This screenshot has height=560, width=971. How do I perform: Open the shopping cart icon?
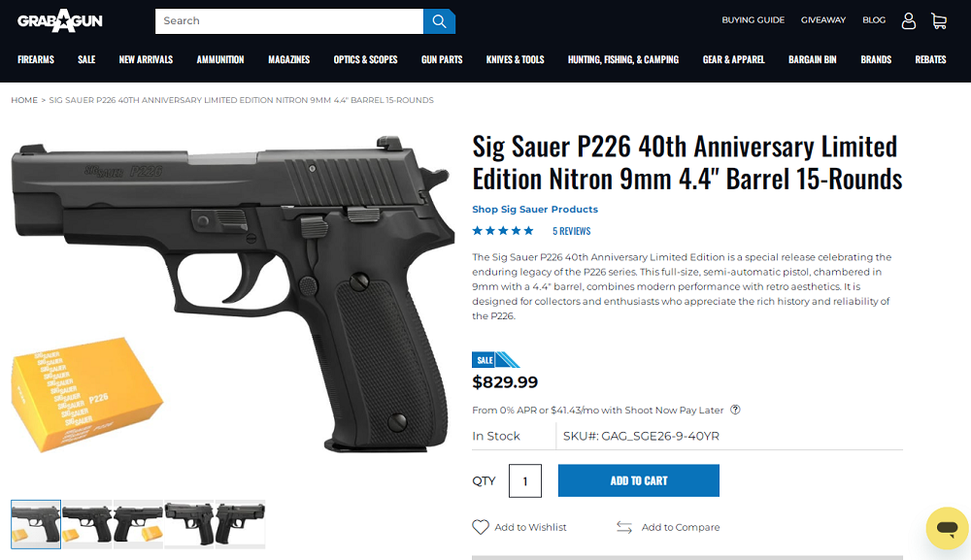click(939, 21)
